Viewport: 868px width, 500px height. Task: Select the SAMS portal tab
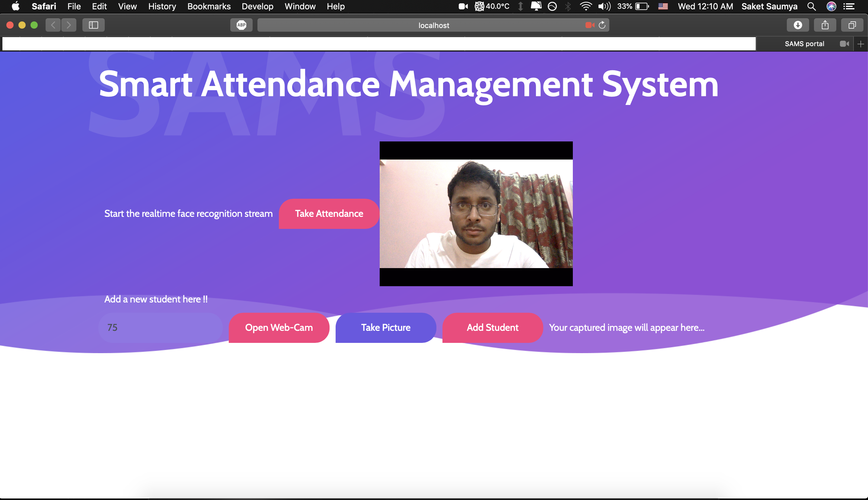804,44
